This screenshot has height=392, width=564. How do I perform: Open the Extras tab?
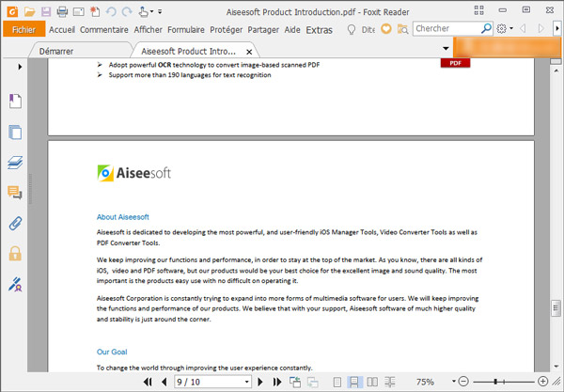pyautogui.click(x=319, y=30)
